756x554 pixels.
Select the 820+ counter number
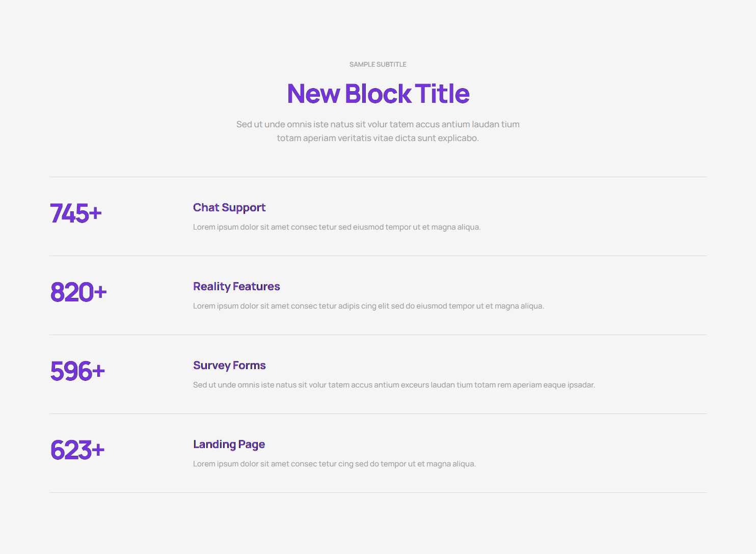[78, 292]
